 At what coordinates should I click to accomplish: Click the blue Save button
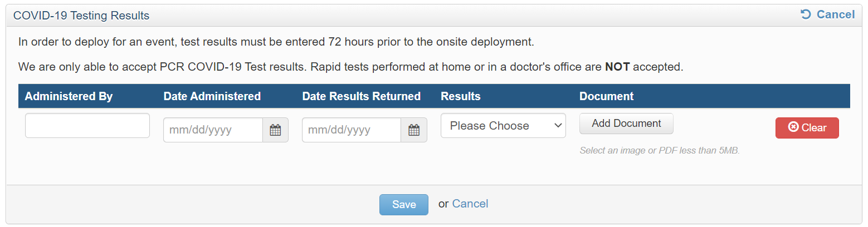[x=403, y=204]
